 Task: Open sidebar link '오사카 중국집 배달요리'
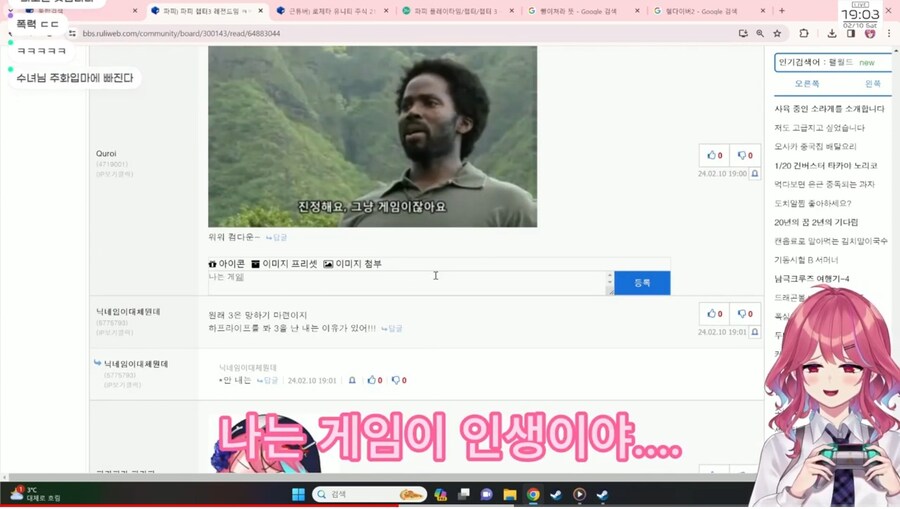click(815, 146)
